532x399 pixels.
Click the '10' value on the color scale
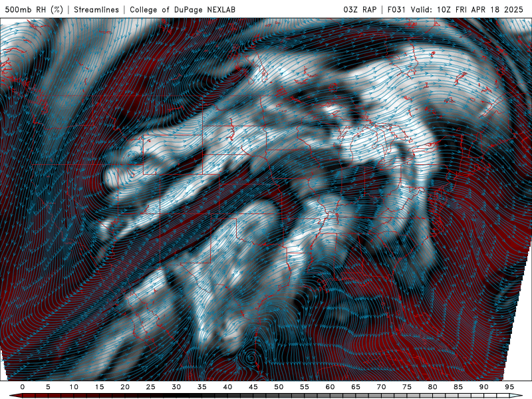[74, 387]
